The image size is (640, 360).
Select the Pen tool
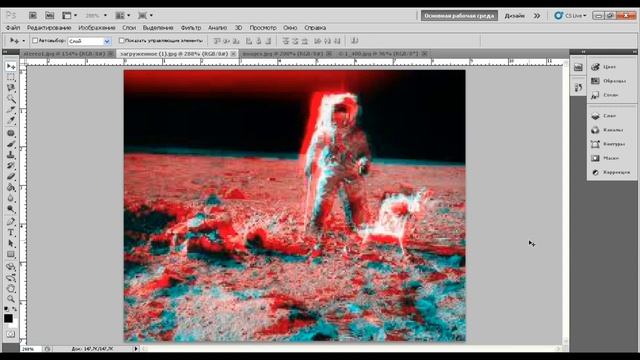pos(11,222)
